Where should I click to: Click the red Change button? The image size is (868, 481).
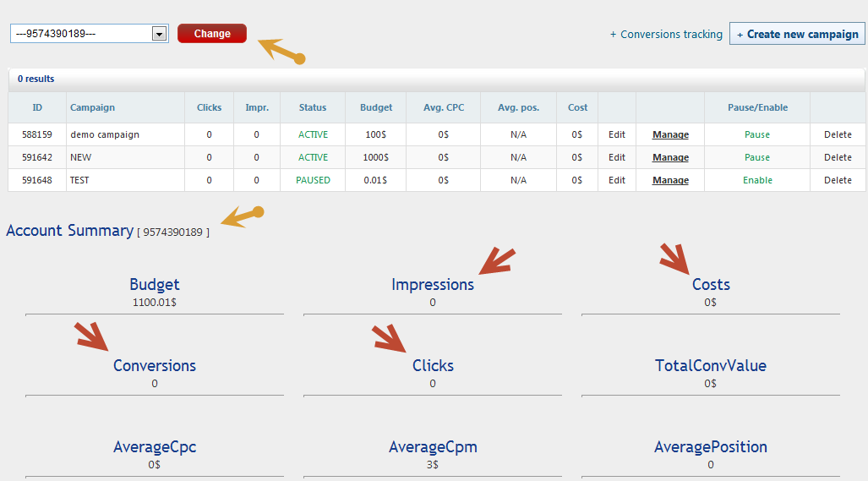coord(212,34)
